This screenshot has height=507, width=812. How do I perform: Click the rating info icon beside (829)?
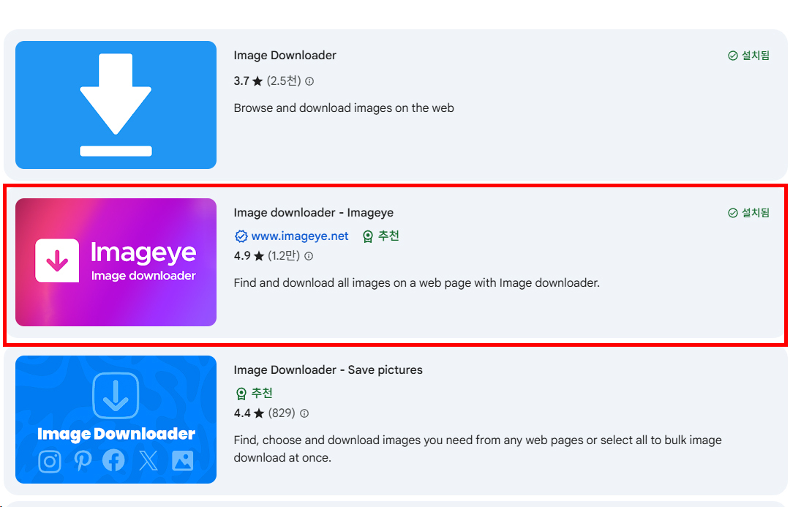[304, 413]
